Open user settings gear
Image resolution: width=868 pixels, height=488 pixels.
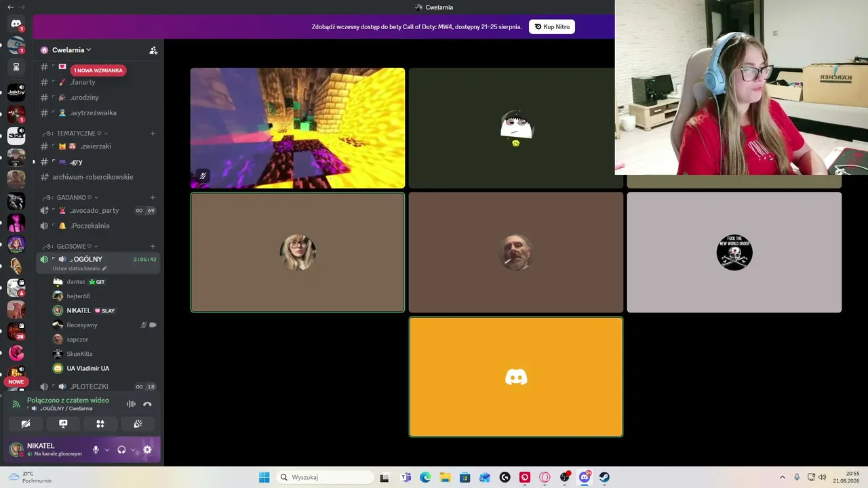click(147, 449)
